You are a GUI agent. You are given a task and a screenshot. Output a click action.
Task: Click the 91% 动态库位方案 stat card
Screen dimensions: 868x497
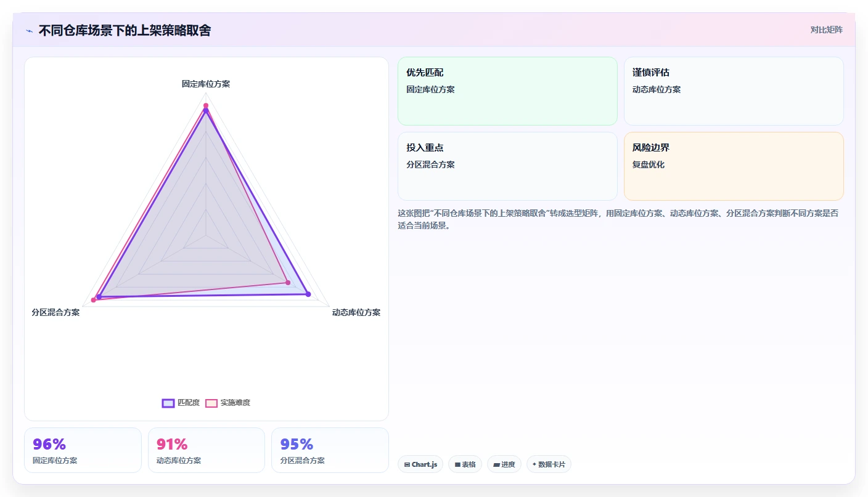tap(207, 450)
